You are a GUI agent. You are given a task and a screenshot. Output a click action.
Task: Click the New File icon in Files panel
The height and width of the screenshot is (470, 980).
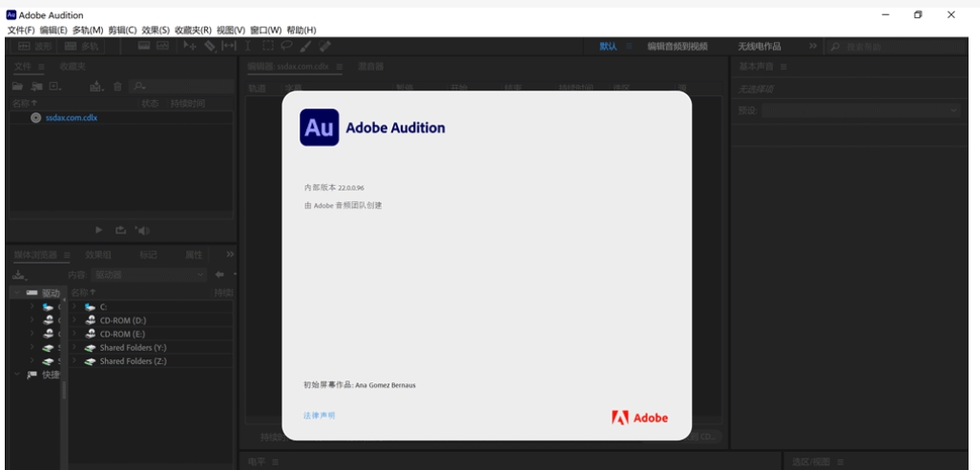[55, 87]
